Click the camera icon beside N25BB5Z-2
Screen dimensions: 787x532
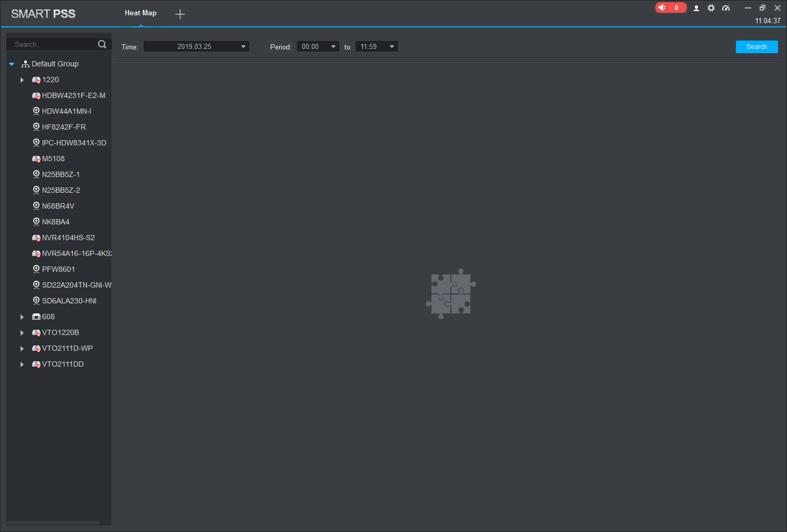coord(36,190)
